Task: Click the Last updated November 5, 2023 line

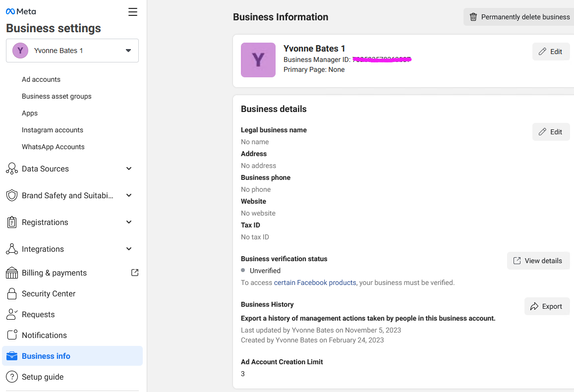Action: [x=321, y=330]
